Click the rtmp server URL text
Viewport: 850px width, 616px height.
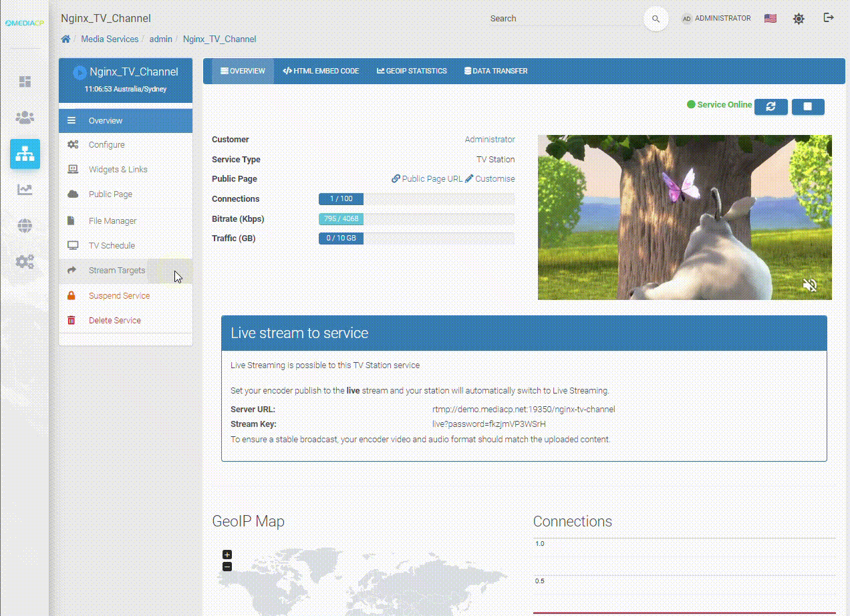[523, 410]
